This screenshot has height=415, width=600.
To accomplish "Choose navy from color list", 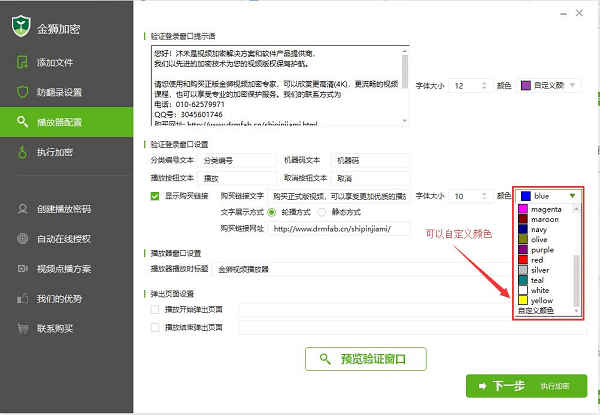I will click(x=545, y=229).
